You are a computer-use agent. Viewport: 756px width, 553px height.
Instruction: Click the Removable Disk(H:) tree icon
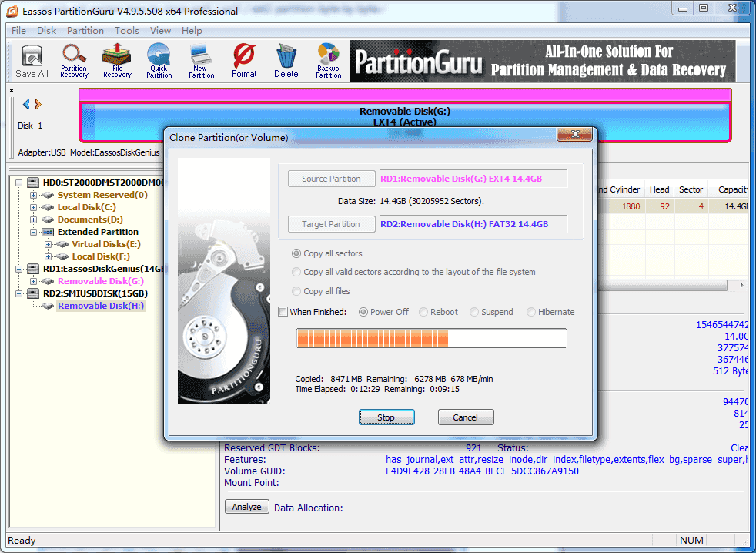click(47, 306)
